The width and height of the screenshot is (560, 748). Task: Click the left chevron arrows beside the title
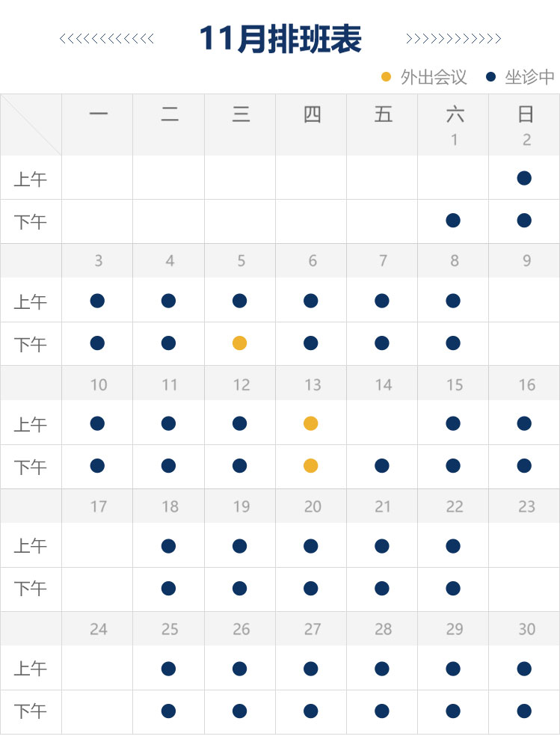[107, 39]
